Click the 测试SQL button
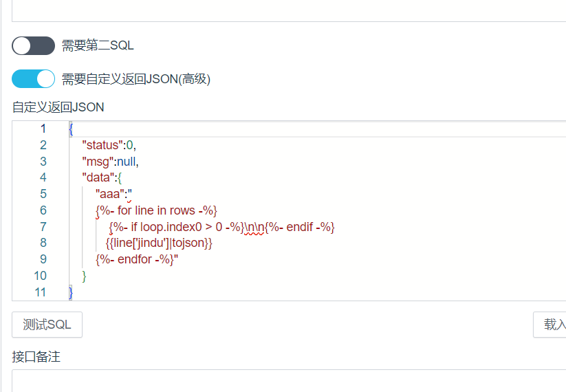This screenshot has width=566, height=392. (47, 325)
